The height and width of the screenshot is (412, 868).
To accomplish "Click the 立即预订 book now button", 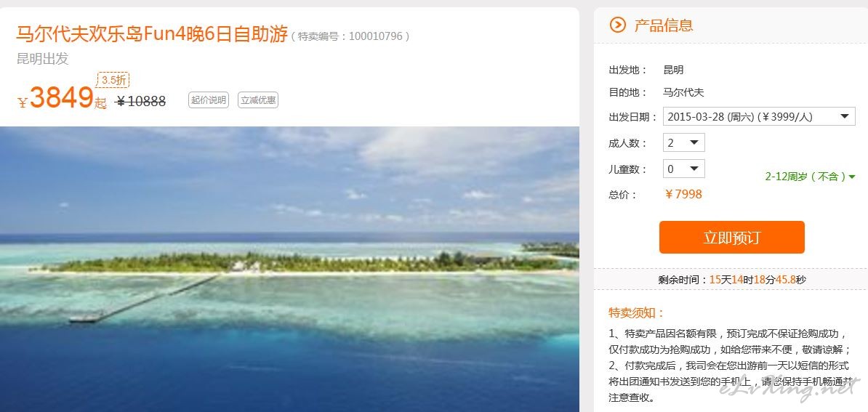I will point(732,238).
